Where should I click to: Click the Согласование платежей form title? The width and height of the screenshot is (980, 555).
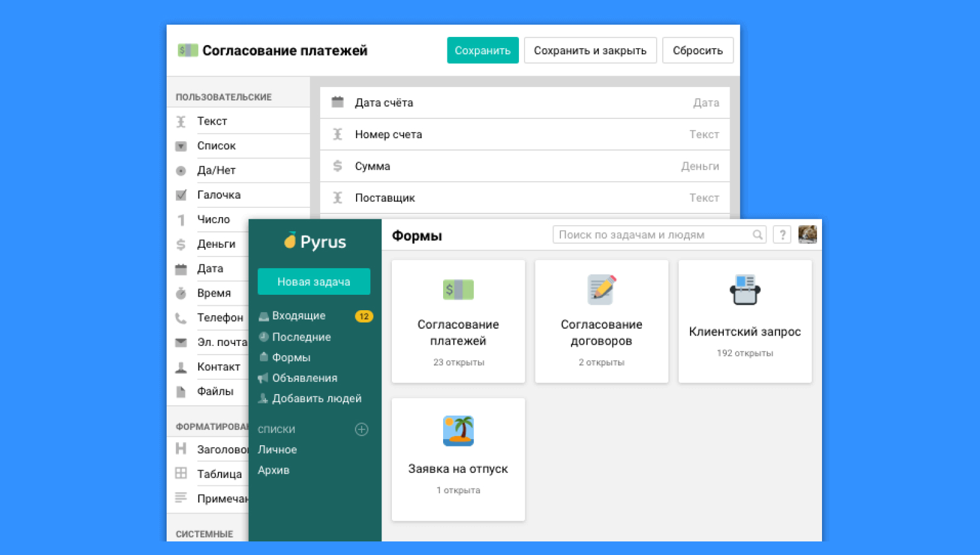(285, 51)
